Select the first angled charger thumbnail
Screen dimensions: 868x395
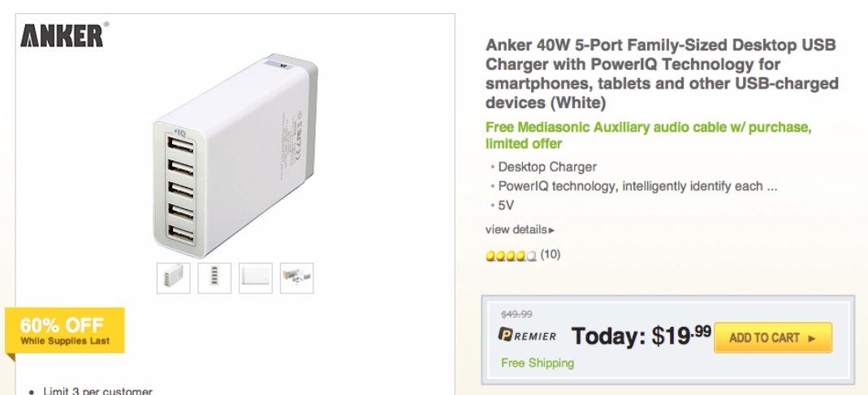pos(173,277)
